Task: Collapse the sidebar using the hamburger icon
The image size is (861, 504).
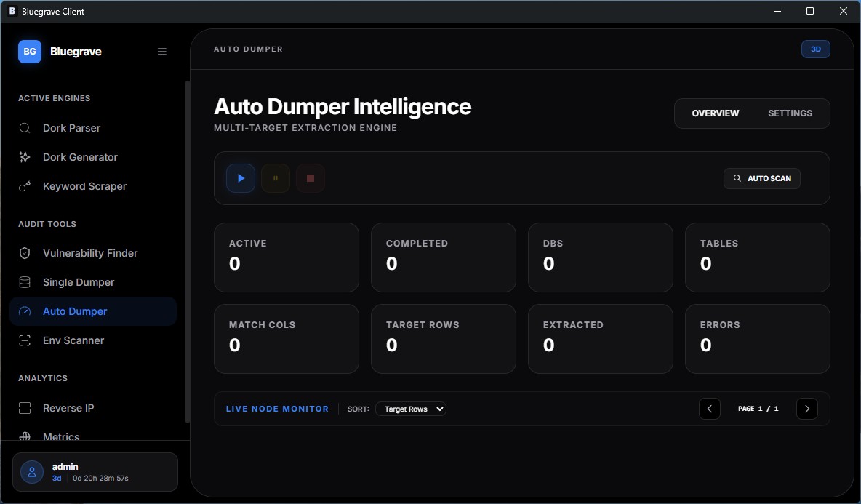Action: click(162, 52)
